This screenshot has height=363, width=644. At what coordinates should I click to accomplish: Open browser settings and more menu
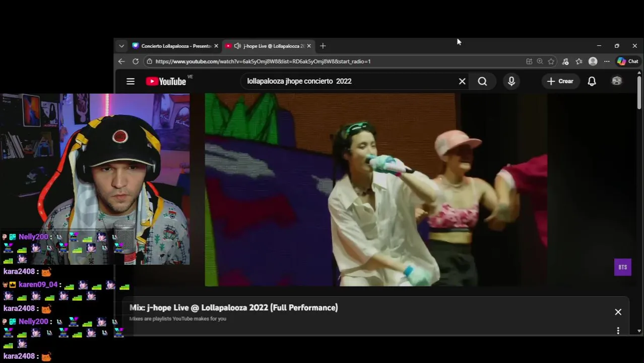point(607,62)
